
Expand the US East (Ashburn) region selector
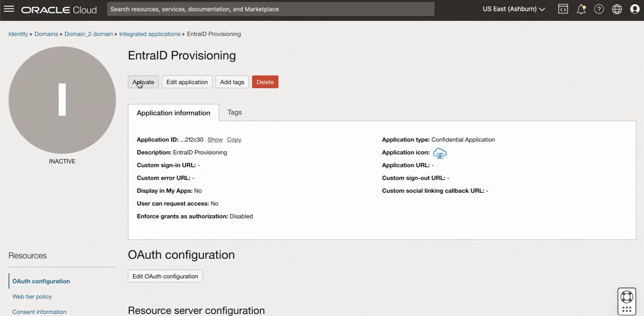tap(514, 9)
